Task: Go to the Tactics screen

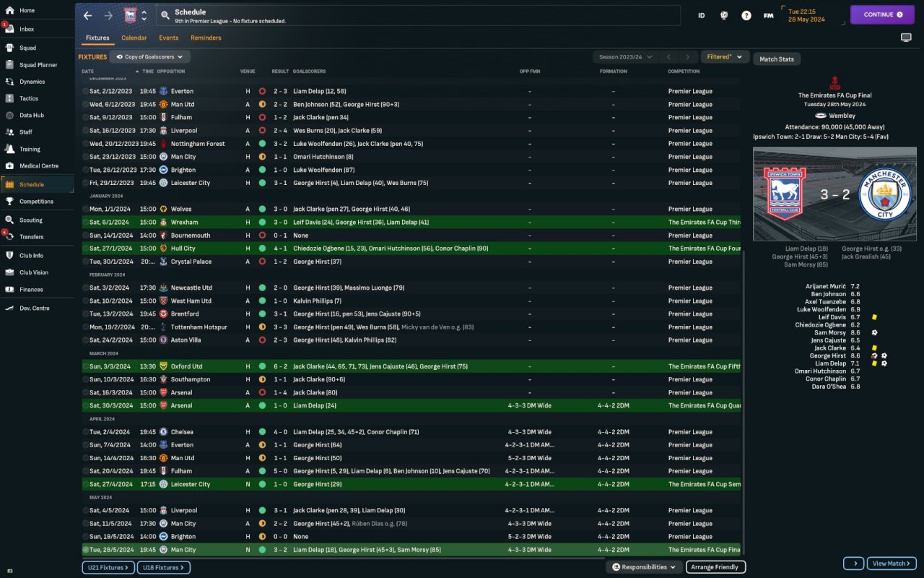Action: point(29,98)
